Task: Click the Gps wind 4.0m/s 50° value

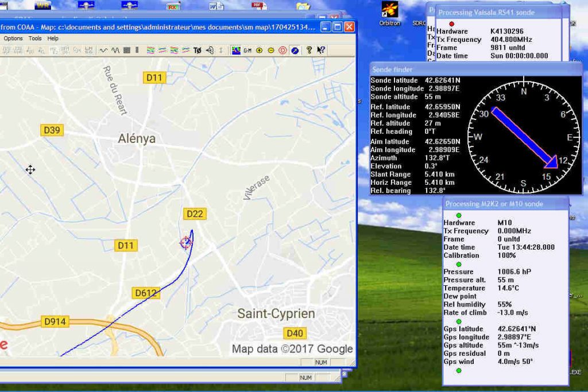Action: pos(515,362)
